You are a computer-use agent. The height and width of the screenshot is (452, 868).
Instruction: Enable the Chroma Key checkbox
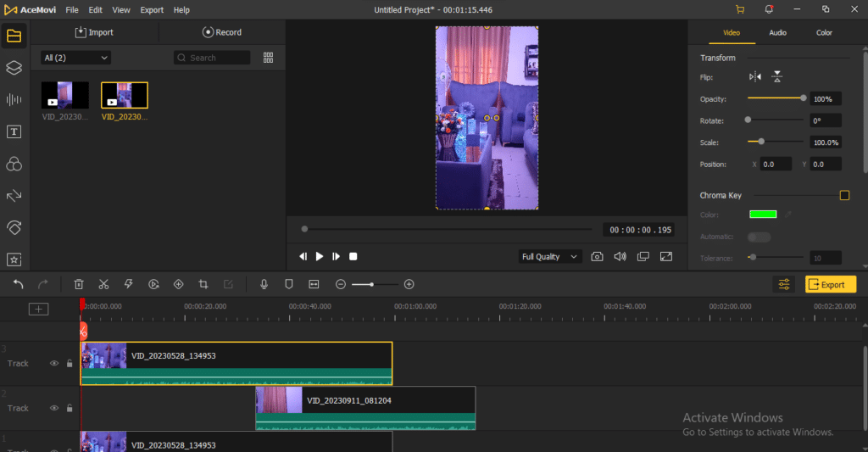tap(844, 196)
